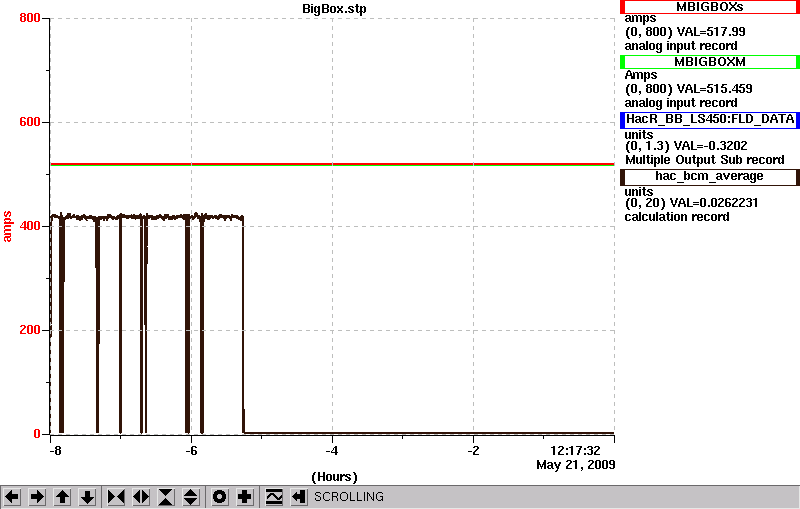Pan the plot right with the right arrow
This screenshot has height=509, width=800.
(x=37, y=497)
